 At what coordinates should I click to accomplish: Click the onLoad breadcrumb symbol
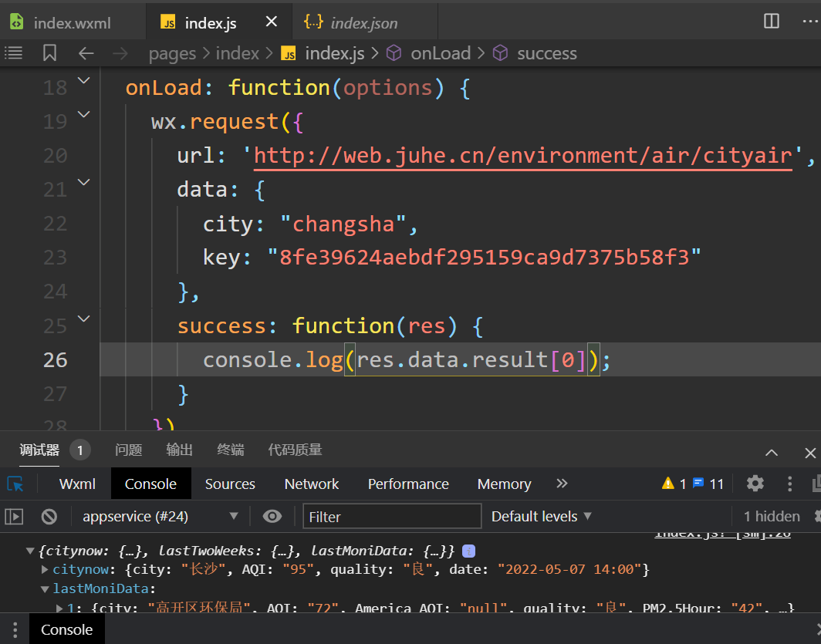[429, 53]
